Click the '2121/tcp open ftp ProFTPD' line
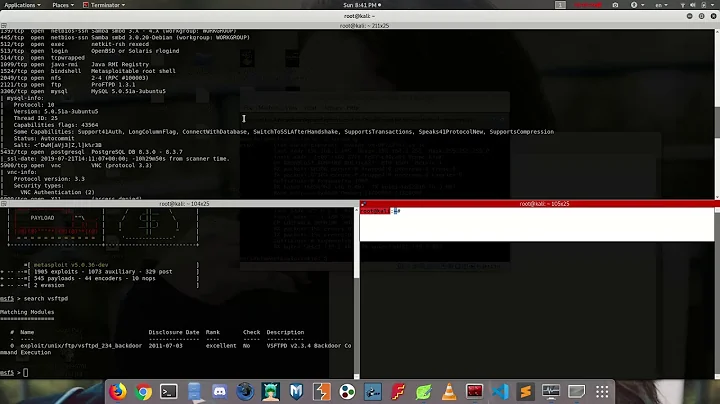720x404 pixels. [x=68, y=84]
